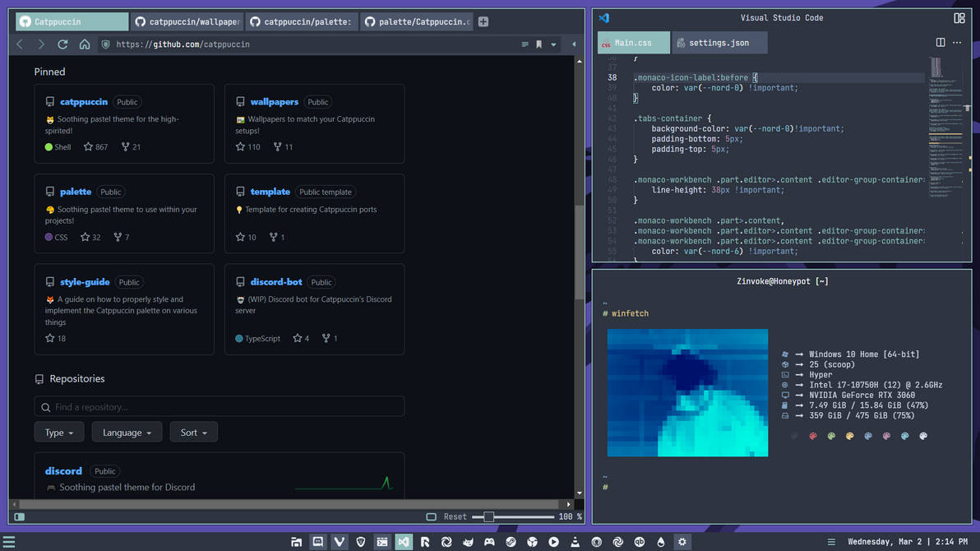Select the settings.json editor tab
Viewport: 980px width, 551px height.
[x=719, y=43]
